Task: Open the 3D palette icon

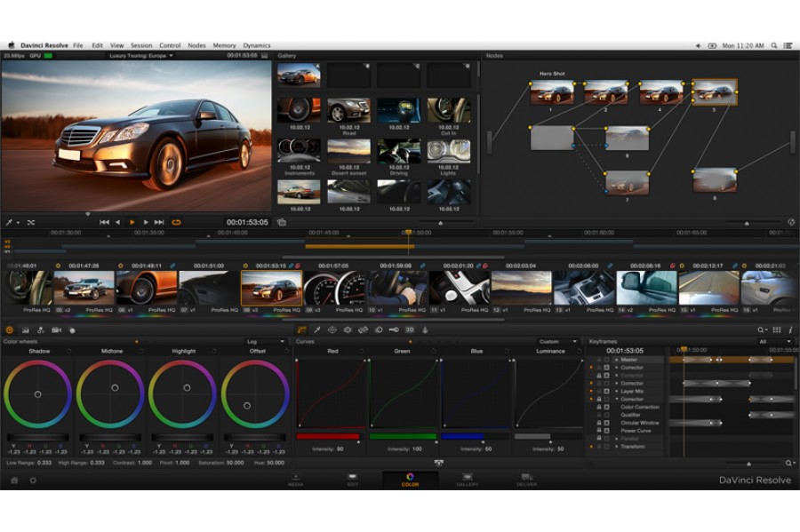Action: 409,330
